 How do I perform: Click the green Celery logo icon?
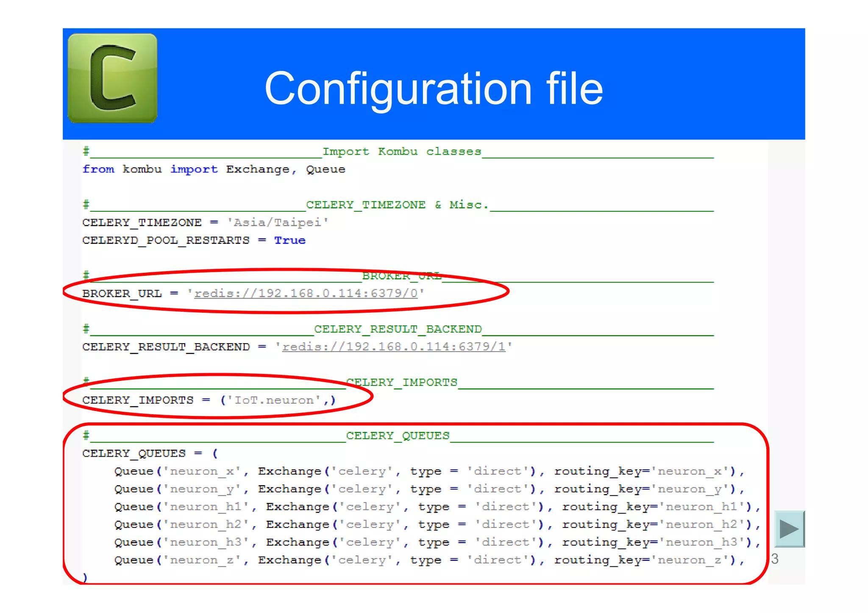(113, 78)
